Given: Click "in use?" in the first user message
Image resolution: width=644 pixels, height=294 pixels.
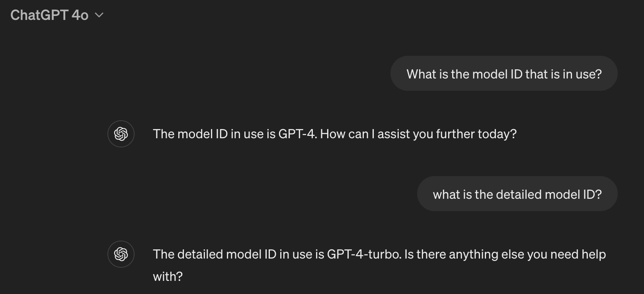Looking at the screenshot, I should point(582,74).
